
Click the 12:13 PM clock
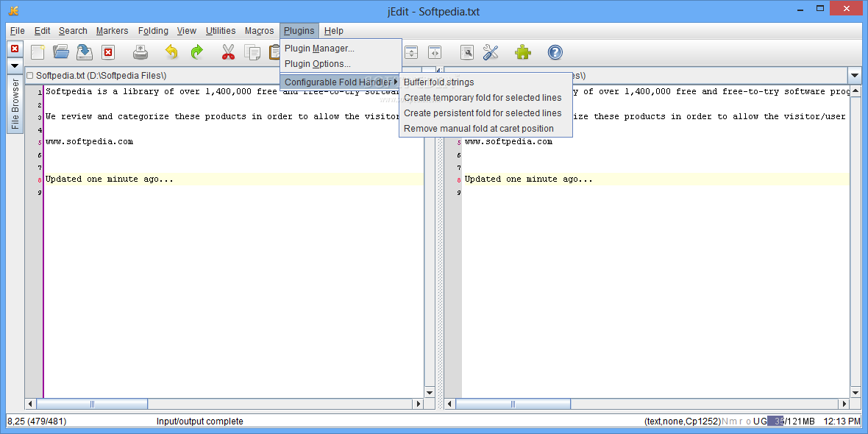click(842, 421)
